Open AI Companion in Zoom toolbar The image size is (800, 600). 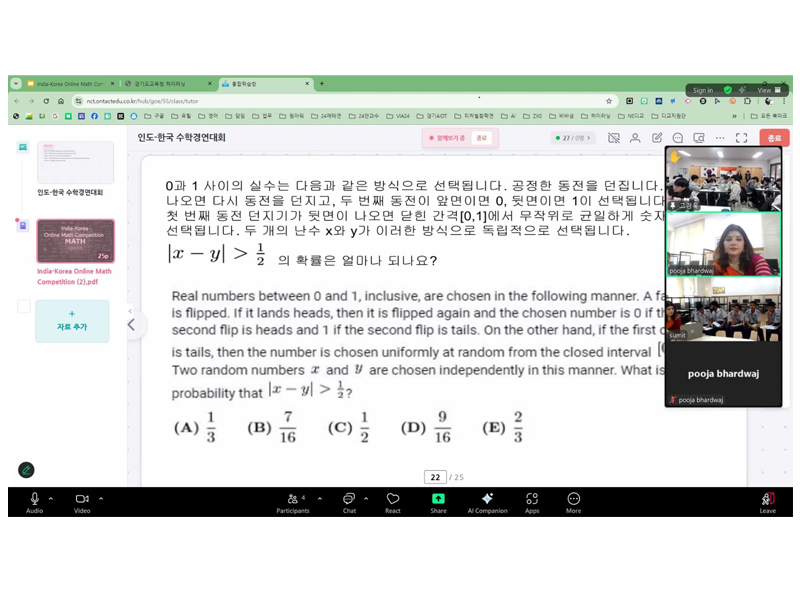pyautogui.click(x=487, y=499)
